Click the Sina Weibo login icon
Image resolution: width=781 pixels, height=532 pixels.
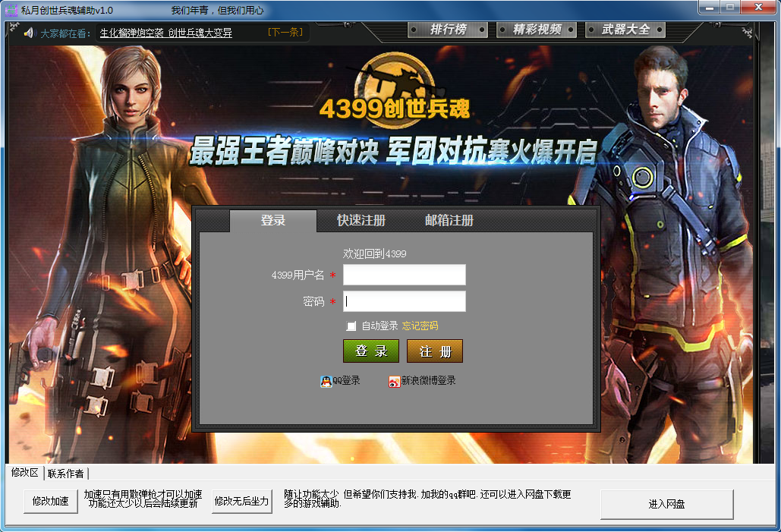394,382
